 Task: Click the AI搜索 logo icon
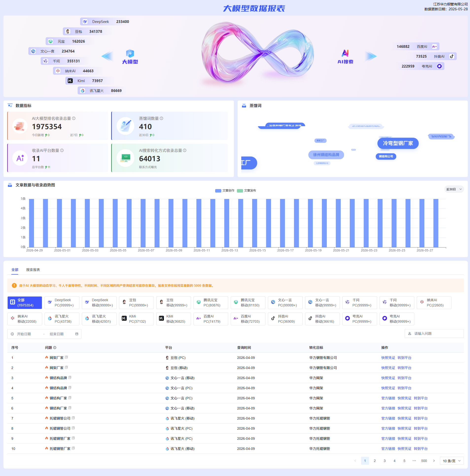[x=345, y=53]
